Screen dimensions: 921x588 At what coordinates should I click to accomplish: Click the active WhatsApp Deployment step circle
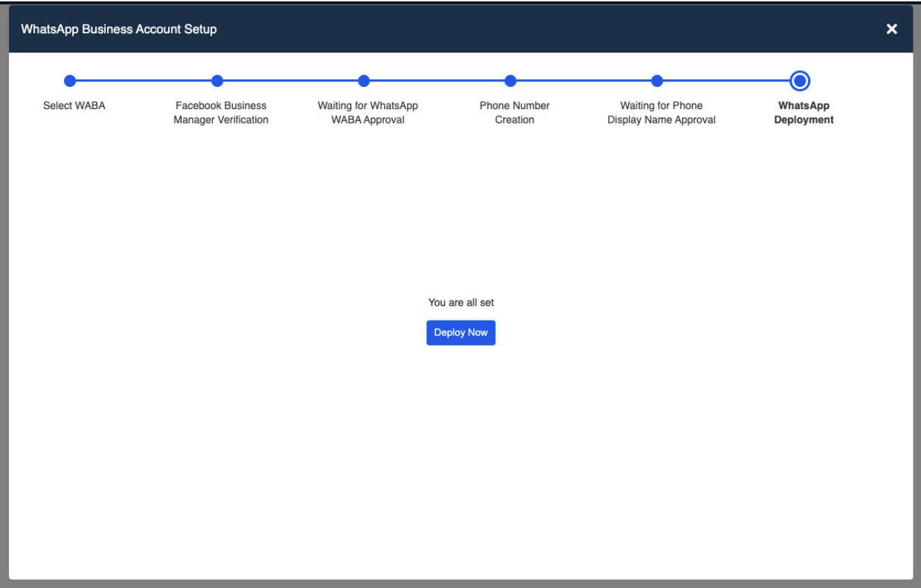coord(800,81)
